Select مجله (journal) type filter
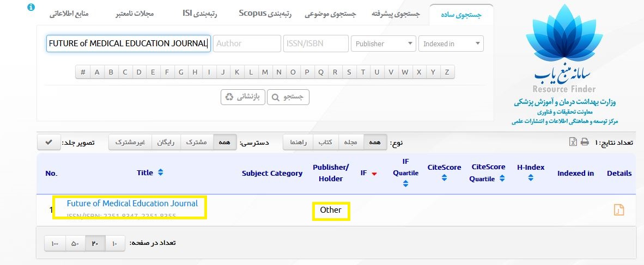Image resolution: width=644 pixels, height=265 pixels. pos(351,143)
